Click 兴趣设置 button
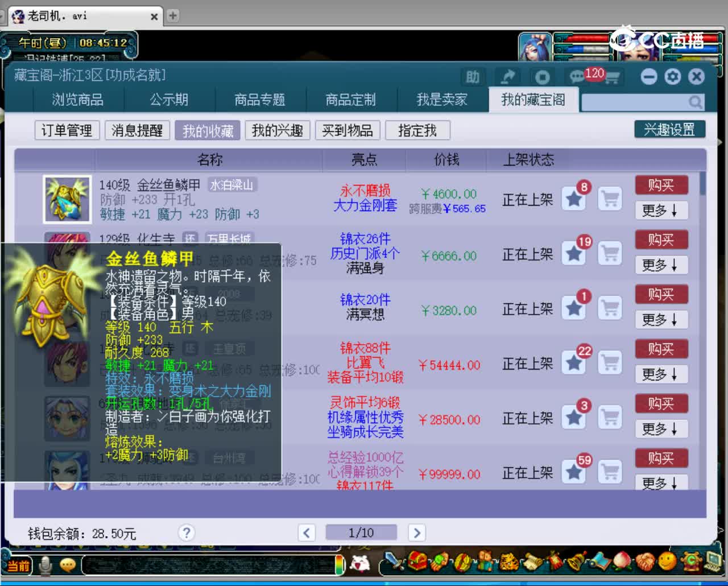The image size is (728, 586). point(669,129)
